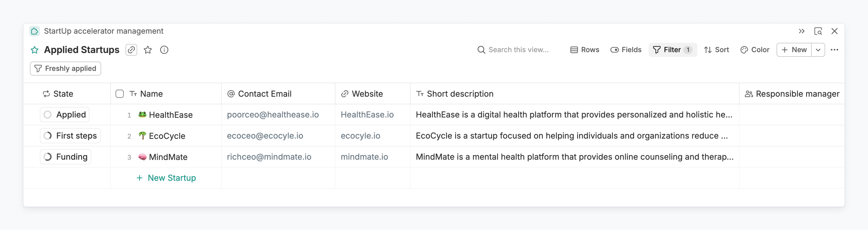Collapse panel with double chevron icon
Screen dimensions: 868x230
point(801,31)
